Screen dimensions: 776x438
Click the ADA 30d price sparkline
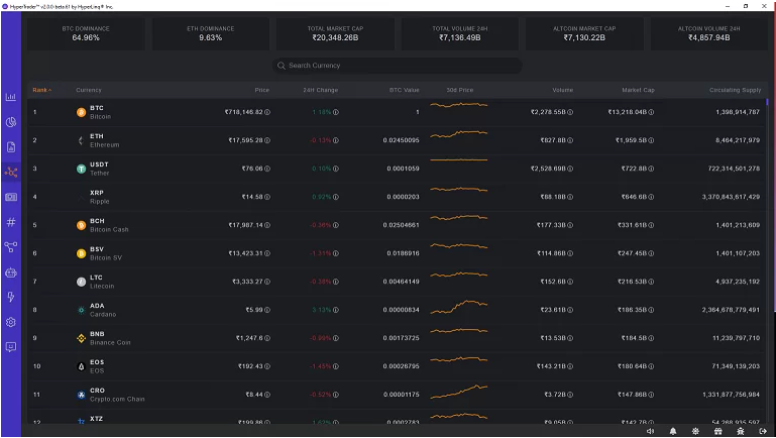click(x=459, y=307)
